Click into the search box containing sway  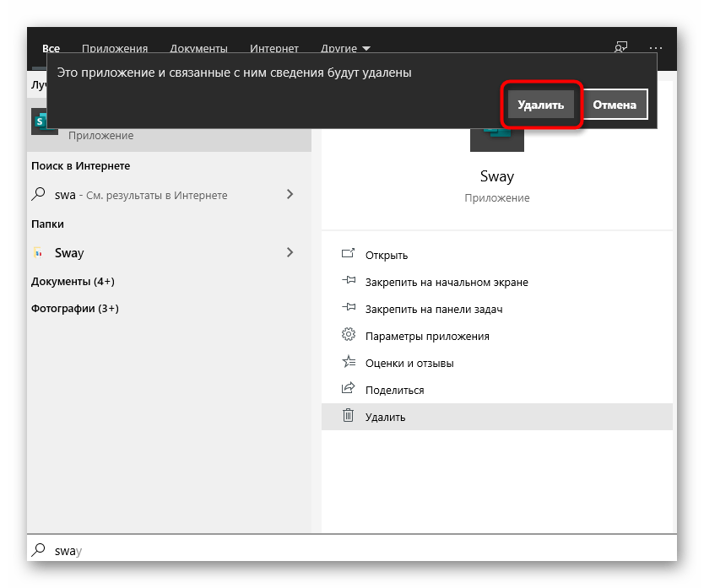point(338,551)
